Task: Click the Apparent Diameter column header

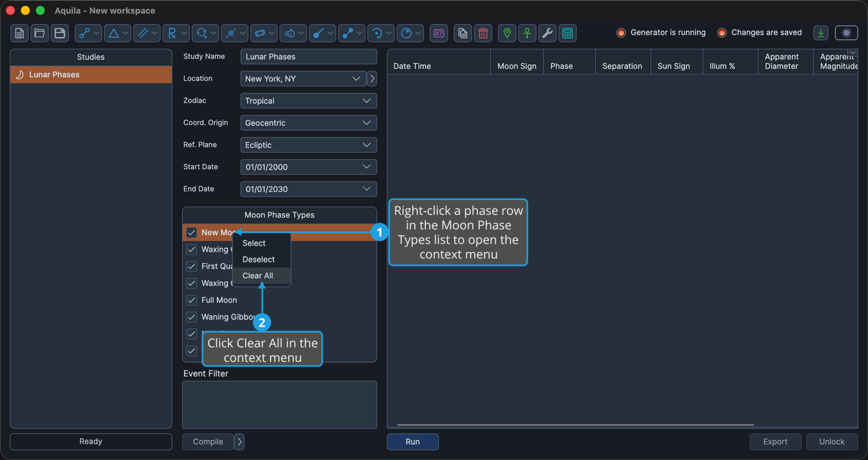Action: [x=785, y=62]
